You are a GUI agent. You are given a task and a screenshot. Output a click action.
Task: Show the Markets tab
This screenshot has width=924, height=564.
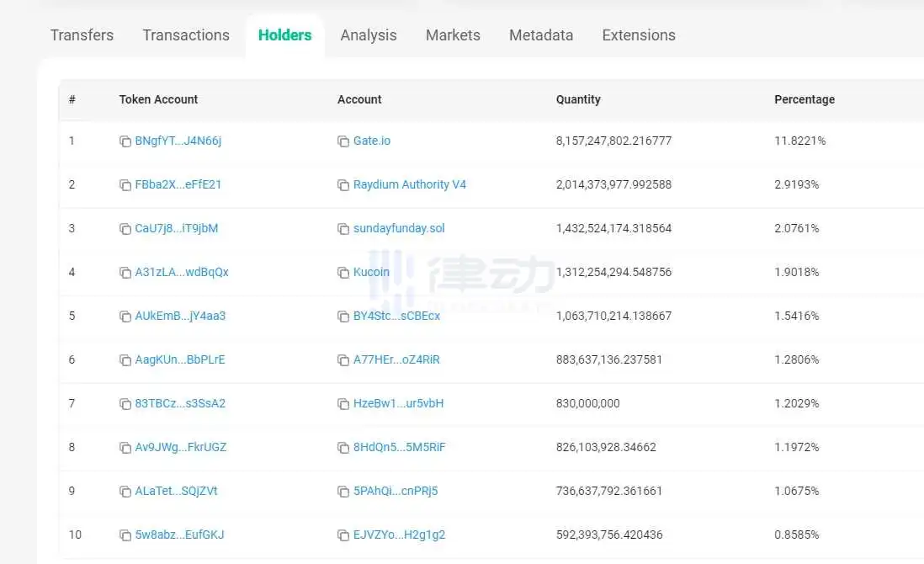[453, 35]
